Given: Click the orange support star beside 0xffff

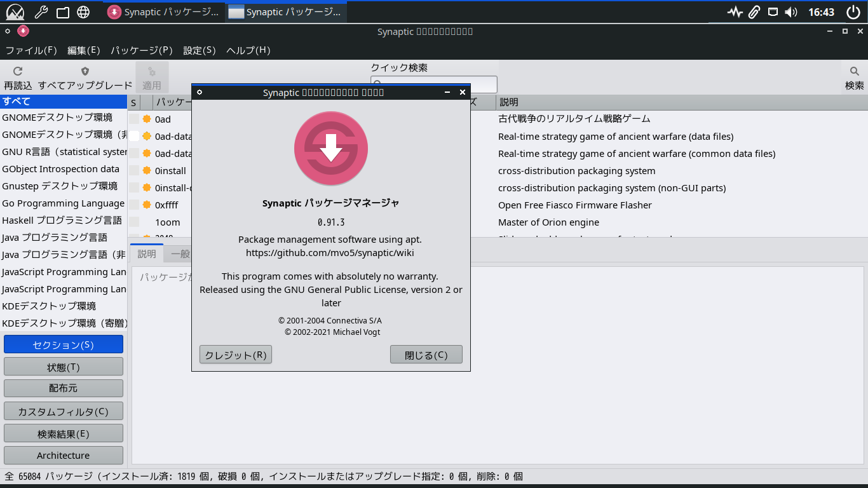Looking at the screenshot, I should 147,205.
